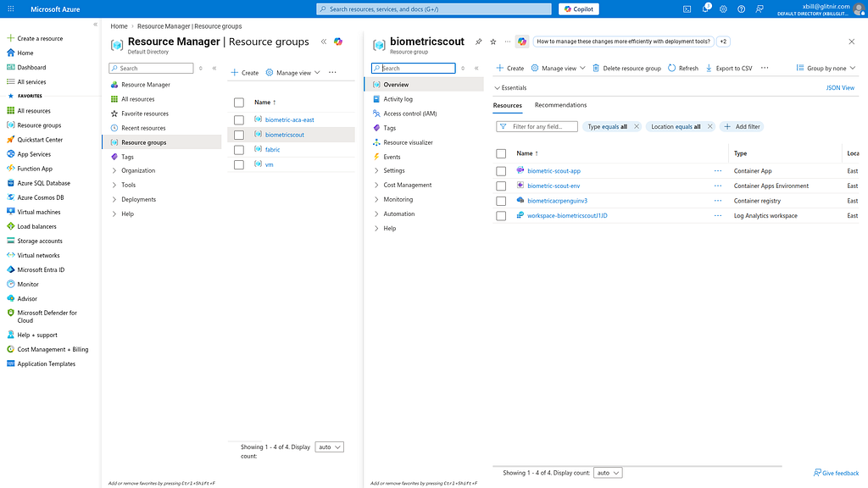Open more options for biometricacrpenguinv3 row

718,201
